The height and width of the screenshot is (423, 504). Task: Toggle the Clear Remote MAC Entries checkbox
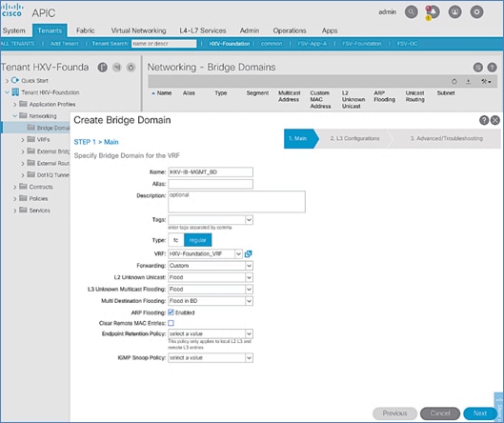tap(171, 323)
